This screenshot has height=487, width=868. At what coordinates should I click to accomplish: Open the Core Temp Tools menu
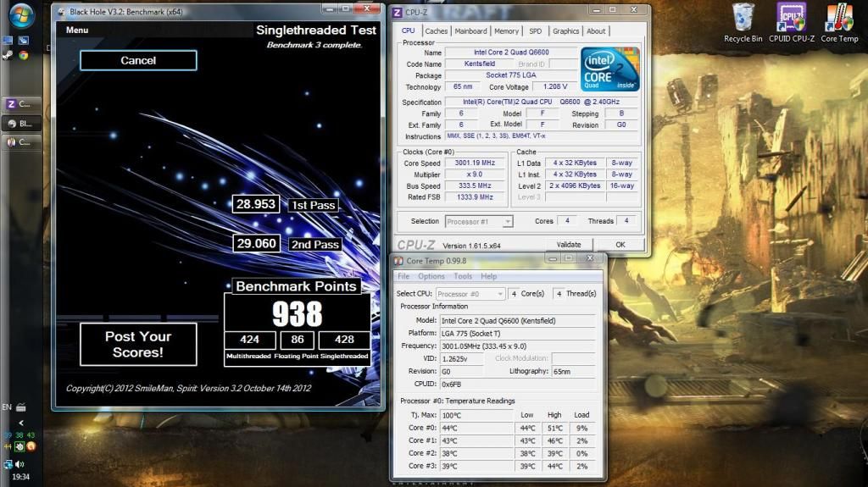pyautogui.click(x=463, y=276)
